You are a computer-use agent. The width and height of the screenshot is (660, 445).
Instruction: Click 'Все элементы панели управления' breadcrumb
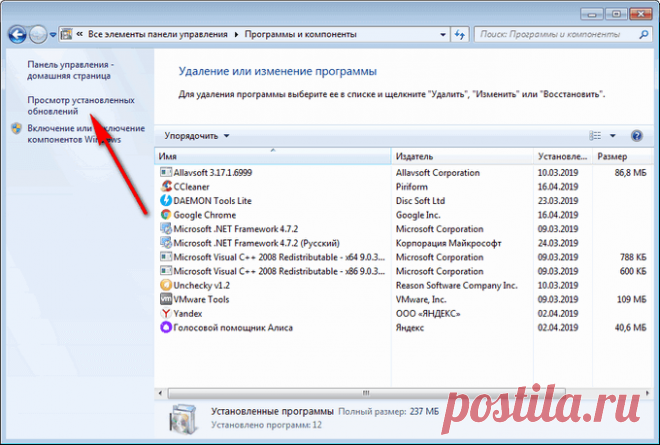pyautogui.click(x=158, y=35)
